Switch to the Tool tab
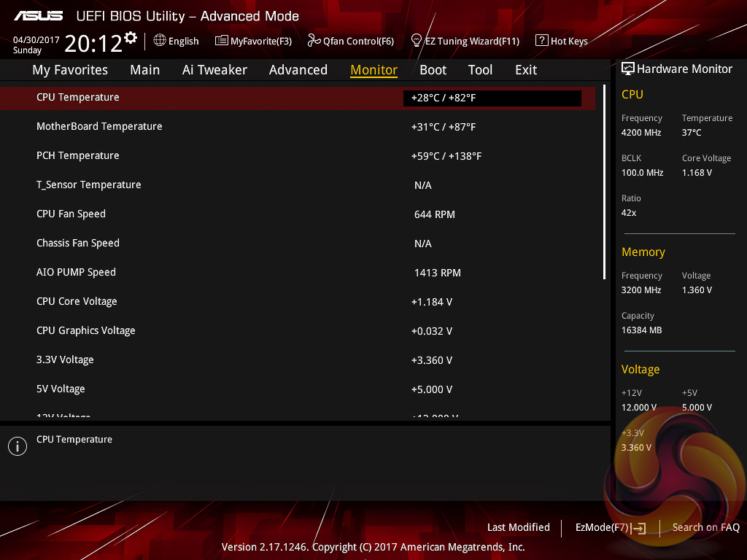Viewport: 747px width, 560px height. pos(480,70)
